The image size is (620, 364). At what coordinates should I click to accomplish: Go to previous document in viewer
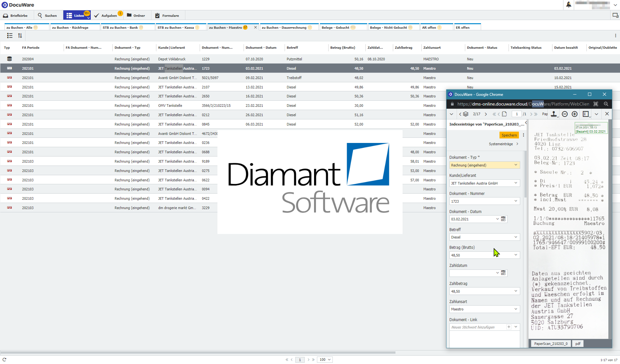click(460, 114)
